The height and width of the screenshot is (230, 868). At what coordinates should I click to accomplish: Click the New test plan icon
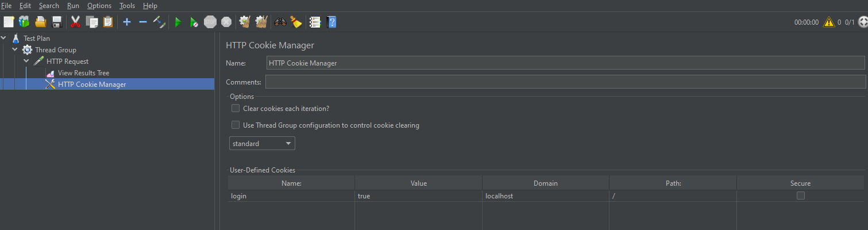[9, 22]
